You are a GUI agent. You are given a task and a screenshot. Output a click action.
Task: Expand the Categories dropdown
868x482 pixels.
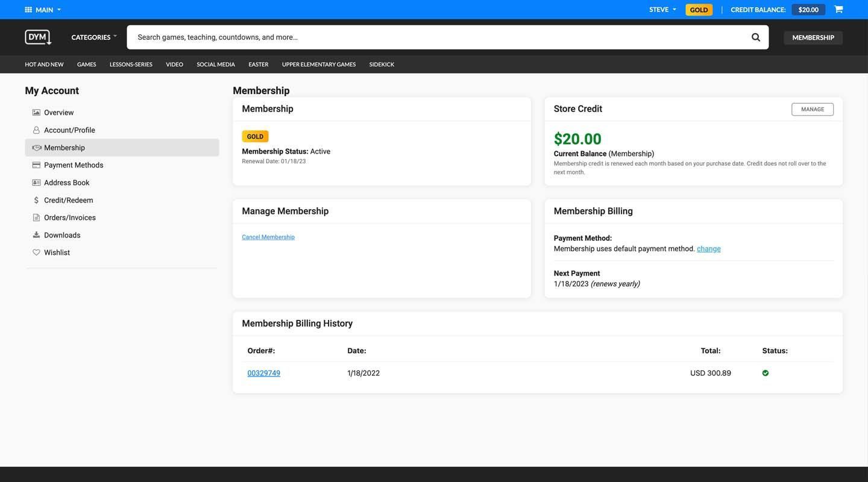pyautogui.click(x=94, y=37)
